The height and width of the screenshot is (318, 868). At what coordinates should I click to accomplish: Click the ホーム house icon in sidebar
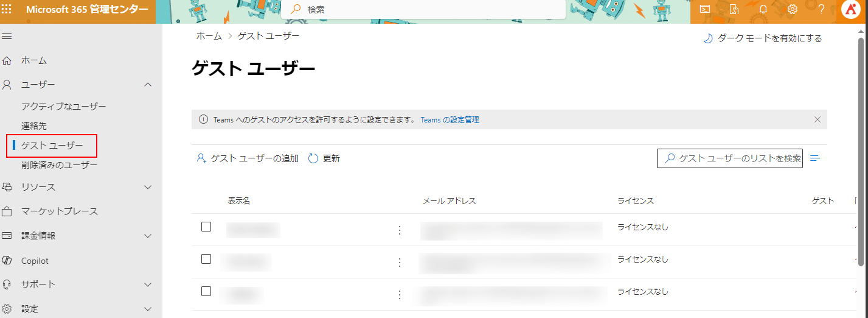[x=7, y=61]
